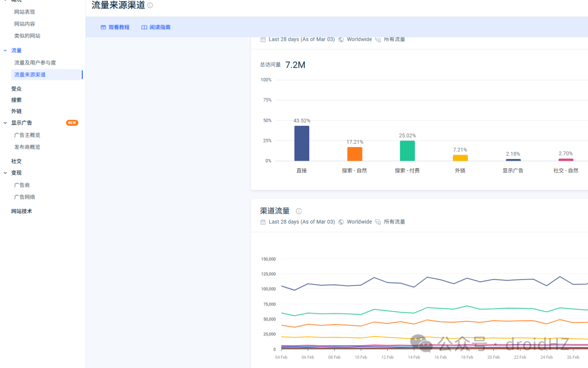Click traffic-type icon beside 所有流量 in 渠道流量

(x=378, y=222)
